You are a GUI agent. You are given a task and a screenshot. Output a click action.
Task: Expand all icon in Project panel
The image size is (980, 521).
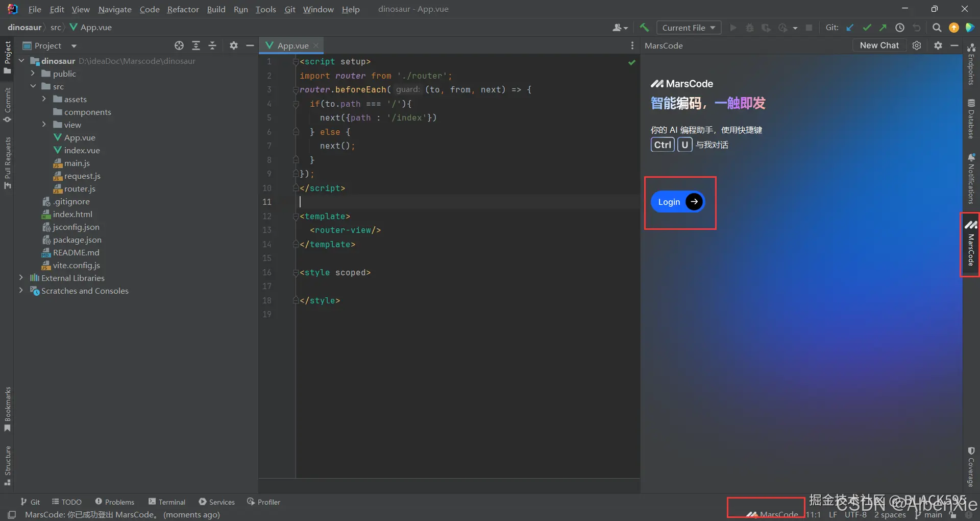tap(196, 45)
